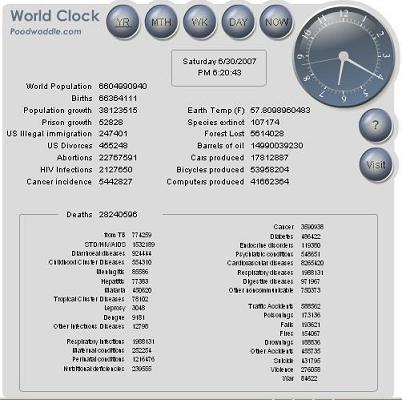Image resolution: width=402 pixels, height=400 pixels.
Task: Click the Endocrine disorders row label
Action: [266, 245]
